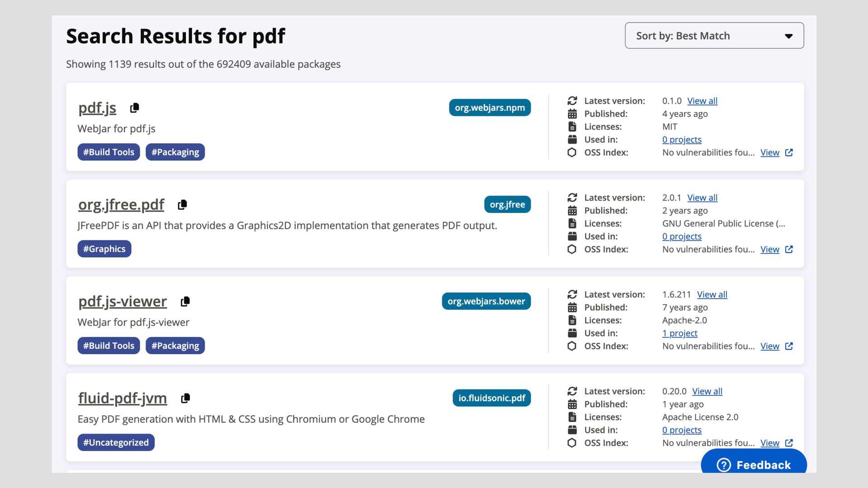
Task: Open the Sort by Best Match dropdown
Action: point(714,36)
